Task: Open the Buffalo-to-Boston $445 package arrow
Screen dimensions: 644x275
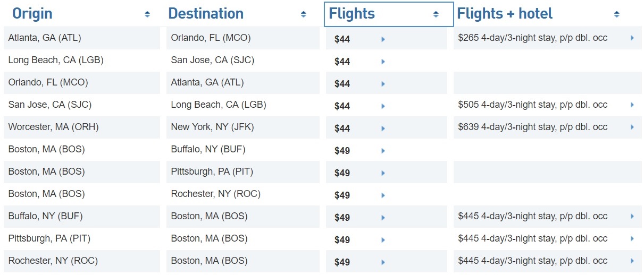Action: [x=632, y=217]
